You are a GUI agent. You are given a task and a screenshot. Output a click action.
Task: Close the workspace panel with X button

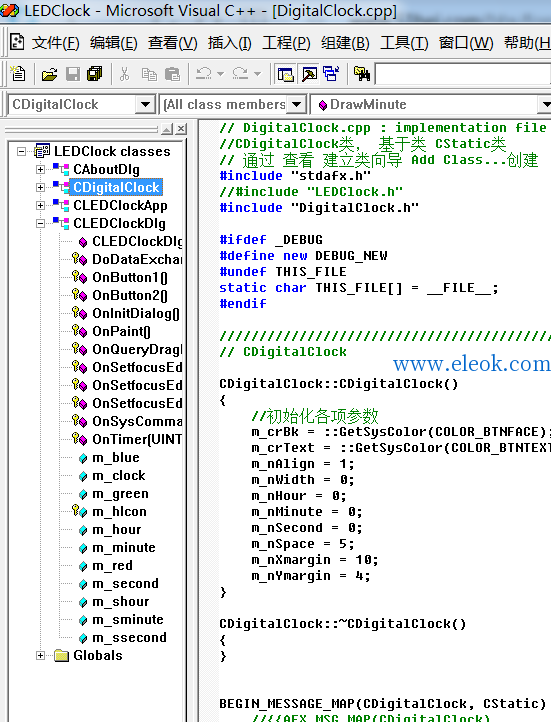[182, 129]
